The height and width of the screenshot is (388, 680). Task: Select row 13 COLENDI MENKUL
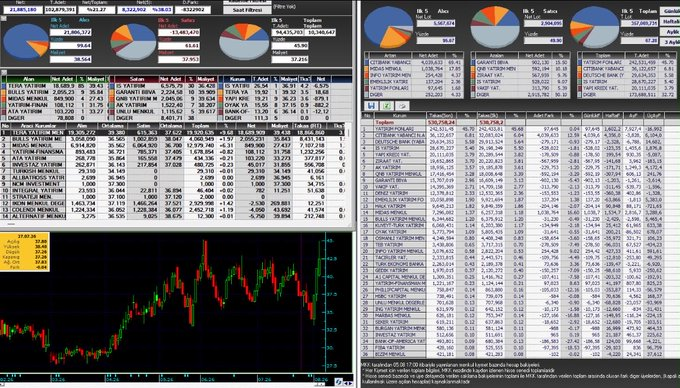click(x=173, y=209)
